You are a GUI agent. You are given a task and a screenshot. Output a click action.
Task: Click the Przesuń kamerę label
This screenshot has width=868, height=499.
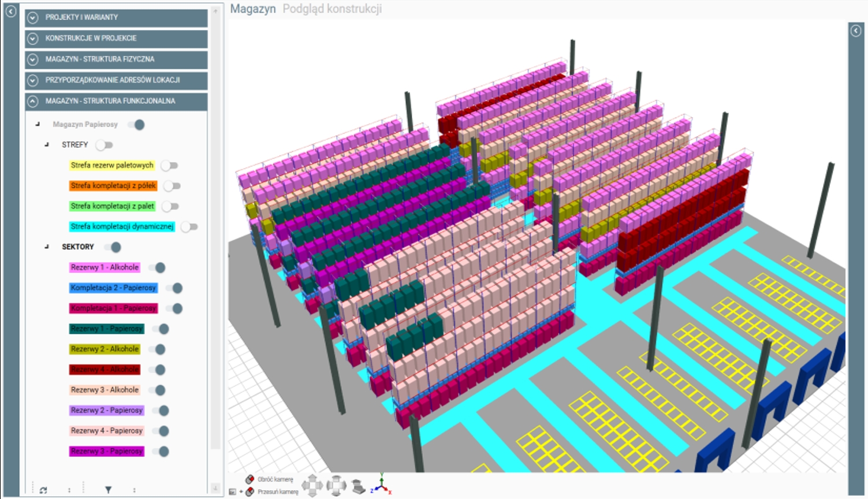click(x=278, y=492)
